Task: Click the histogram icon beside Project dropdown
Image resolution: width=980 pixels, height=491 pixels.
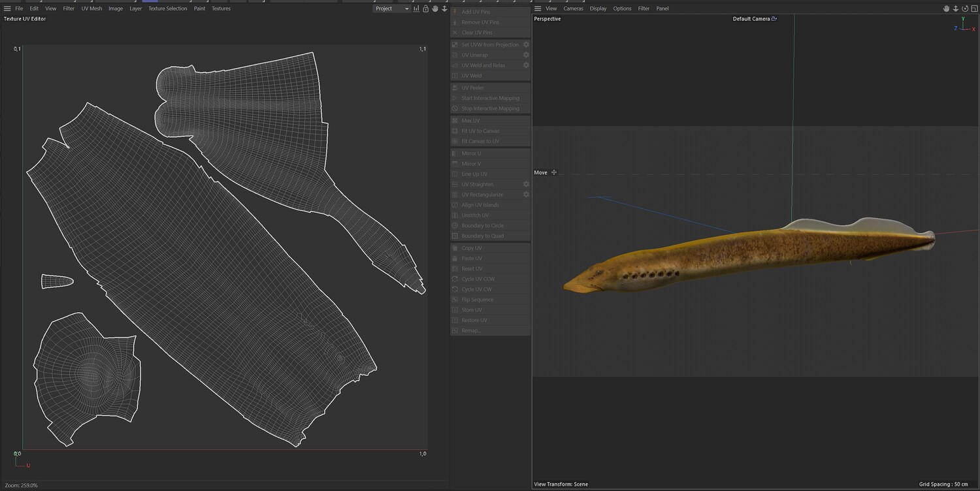Action: (x=416, y=8)
